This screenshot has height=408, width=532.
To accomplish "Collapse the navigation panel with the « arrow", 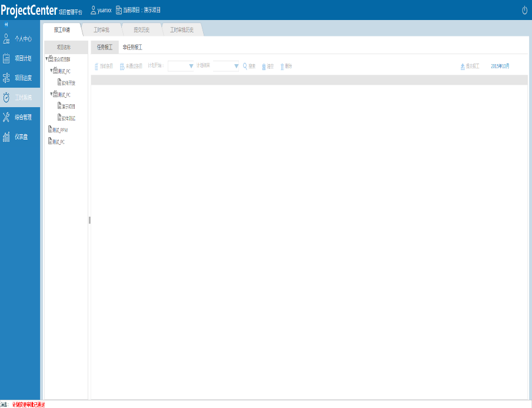I will (7, 25).
